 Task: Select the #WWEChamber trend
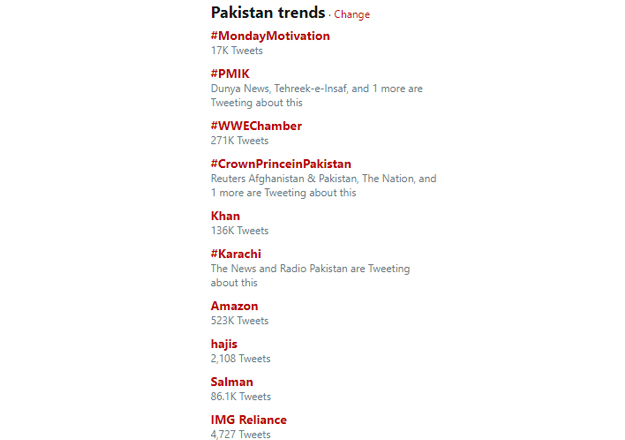tap(256, 126)
